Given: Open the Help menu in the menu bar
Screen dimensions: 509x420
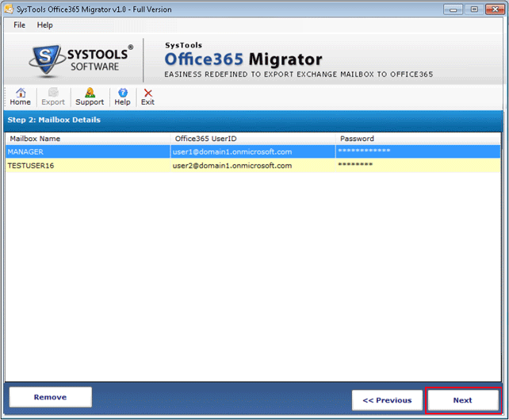Looking at the screenshot, I should 44,25.
